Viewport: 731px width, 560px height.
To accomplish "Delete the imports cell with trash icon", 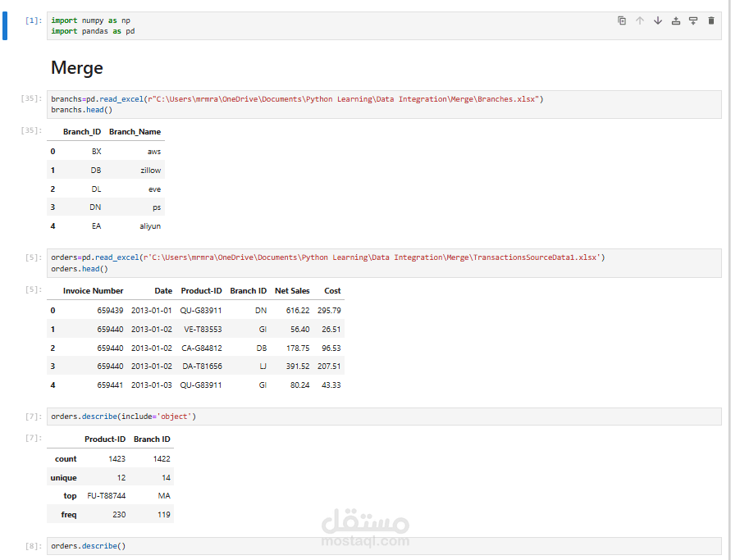I will (711, 20).
